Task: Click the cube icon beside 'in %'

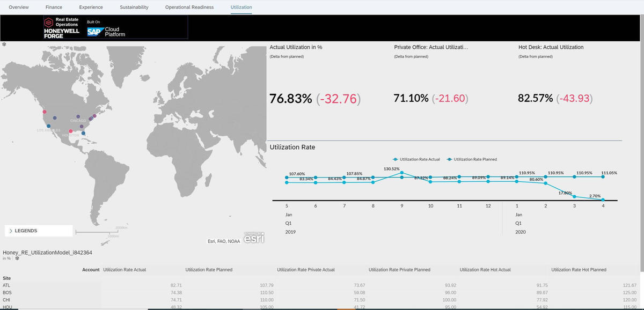Action: 17,258
